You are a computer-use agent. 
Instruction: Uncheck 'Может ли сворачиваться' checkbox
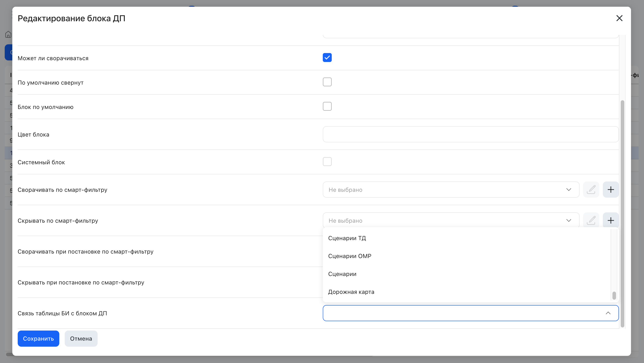coord(327,58)
